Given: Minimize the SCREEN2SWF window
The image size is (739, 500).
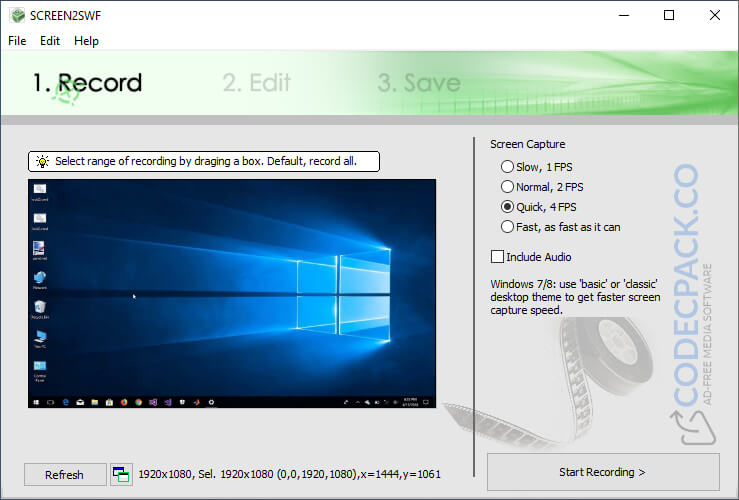Looking at the screenshot, I should pos(624,16).
